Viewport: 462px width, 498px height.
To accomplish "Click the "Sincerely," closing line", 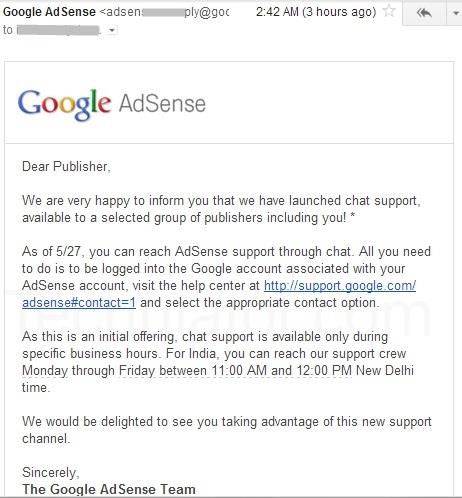I will (51, 472).
